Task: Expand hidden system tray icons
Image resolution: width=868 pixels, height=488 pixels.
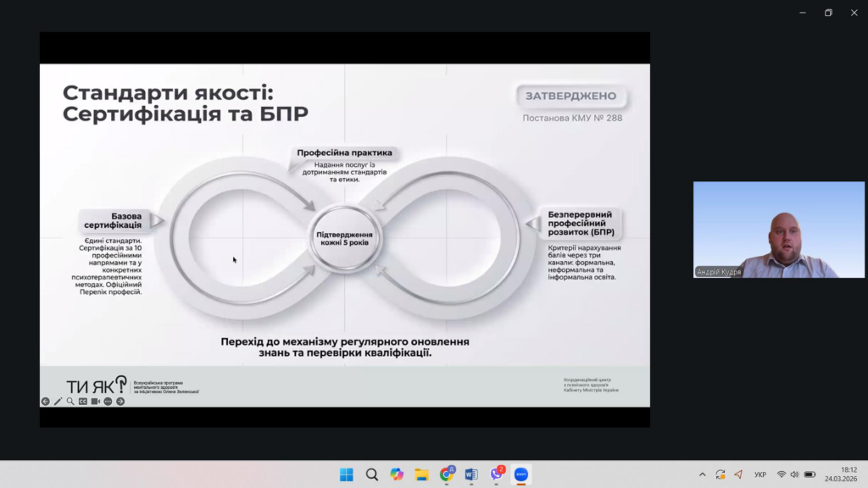Action: [x=702, y=474]
